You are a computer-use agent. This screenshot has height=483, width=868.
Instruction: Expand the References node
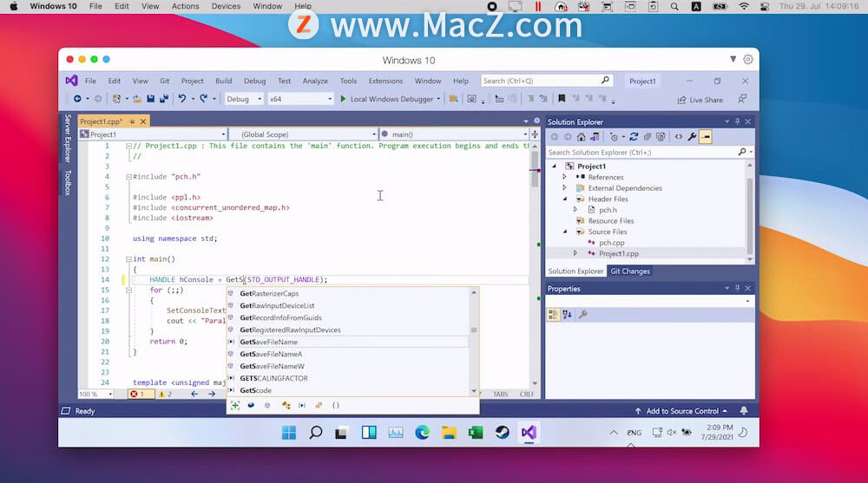tap(565, 177)
